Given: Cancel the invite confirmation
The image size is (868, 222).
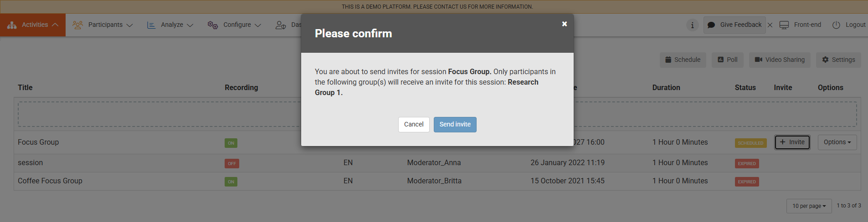Looking at the screenshot, I should 414,125.
